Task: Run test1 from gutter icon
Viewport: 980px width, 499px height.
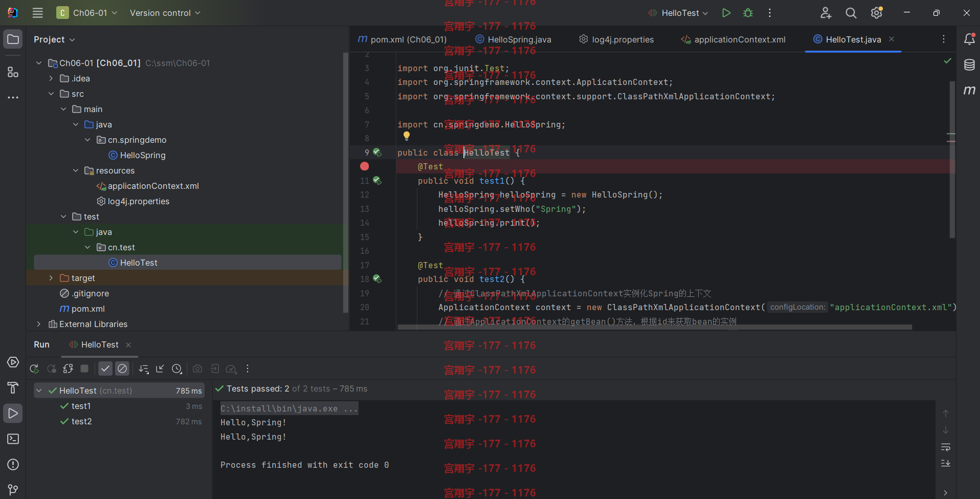Action: click(377, 181)
